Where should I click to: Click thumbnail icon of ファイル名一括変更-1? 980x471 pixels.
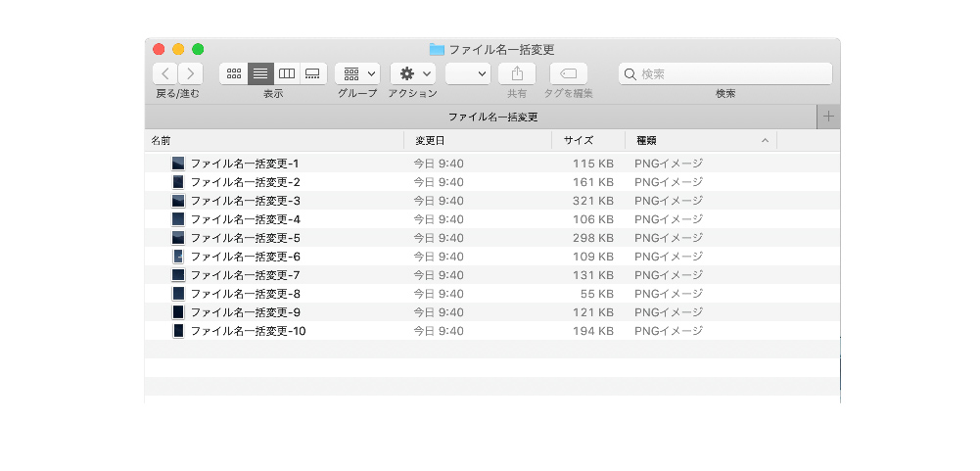pos(178,164)
